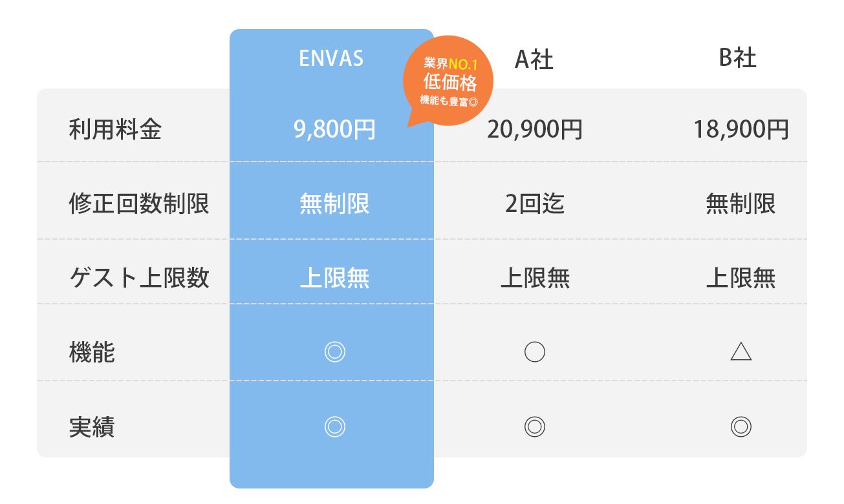Viewport: 844px width, 504px height.
Task: Click the ENVAS 実績 double-circle icon
Action: pos(335,426)
